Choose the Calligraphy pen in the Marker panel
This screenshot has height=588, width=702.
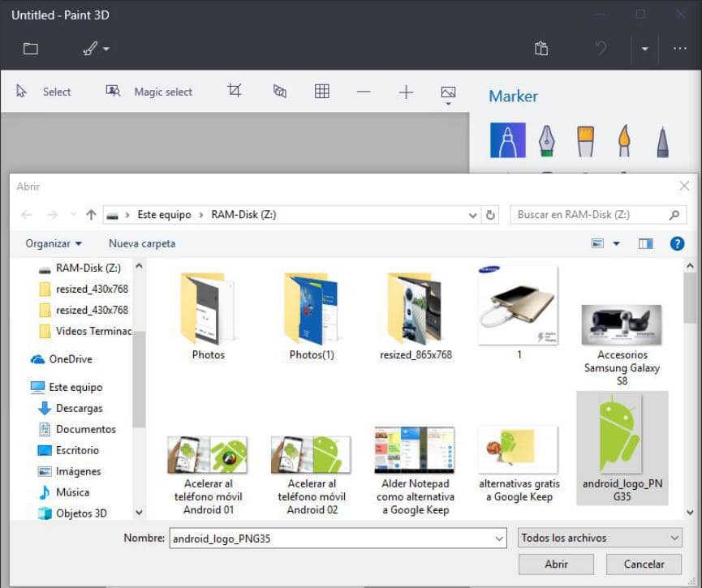click(545, 139)
